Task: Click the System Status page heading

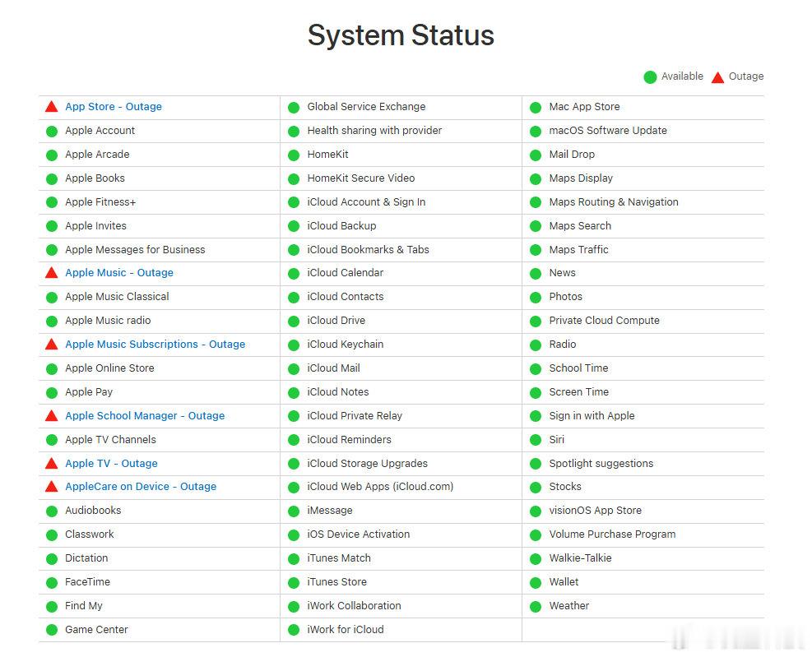Action: 401,35
